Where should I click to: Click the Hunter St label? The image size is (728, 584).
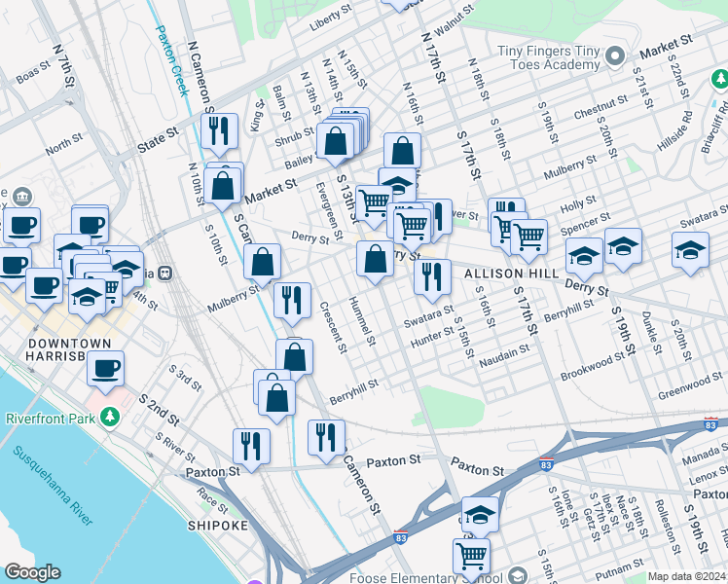point(432,337)
